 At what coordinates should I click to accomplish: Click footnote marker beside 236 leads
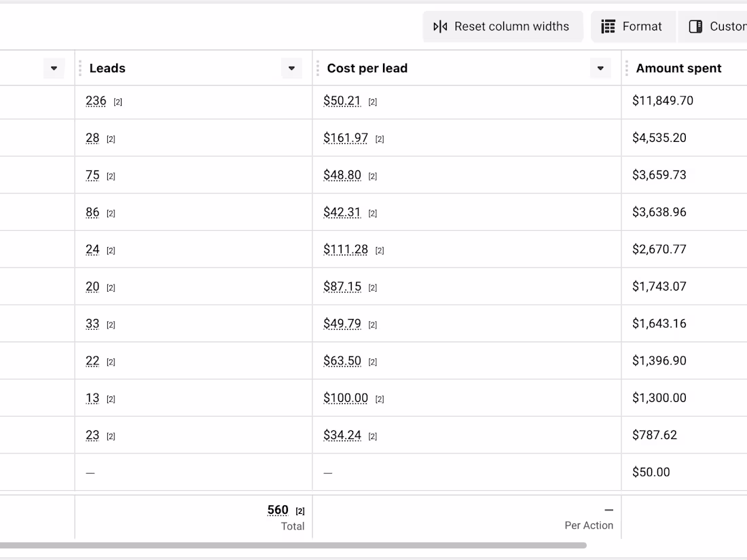point(117,102)
